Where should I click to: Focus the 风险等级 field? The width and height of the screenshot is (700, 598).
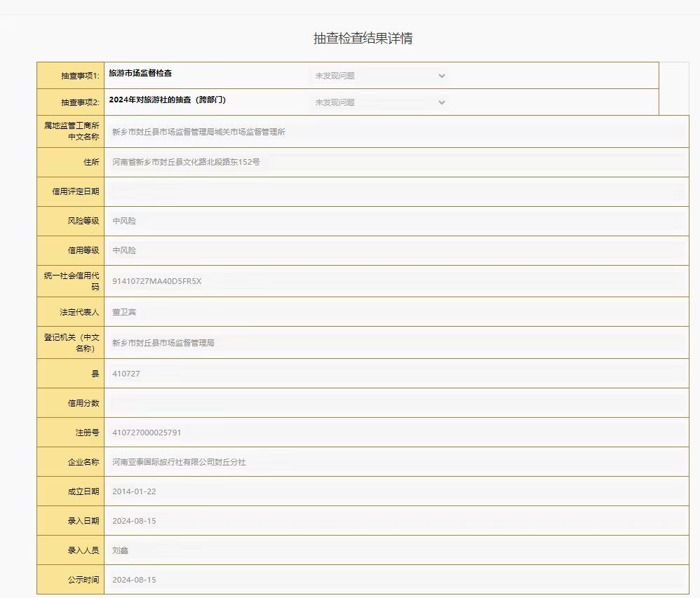396,221
